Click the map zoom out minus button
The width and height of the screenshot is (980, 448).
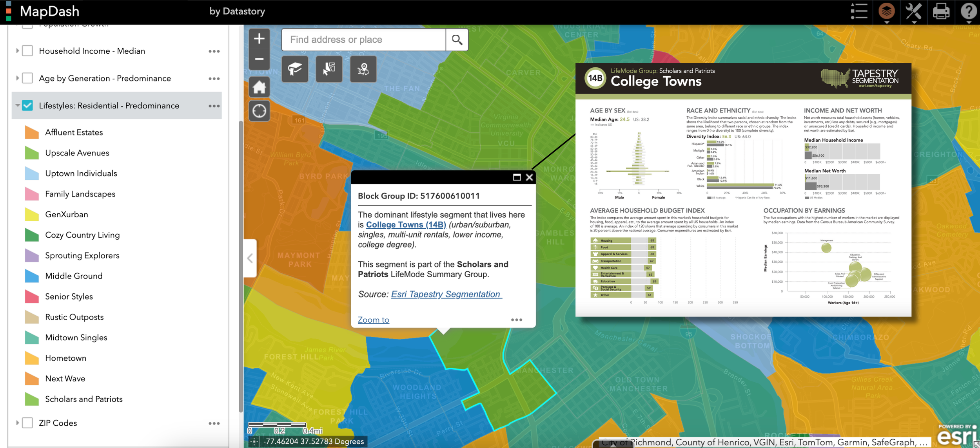pyautogui.click(x=259, y=60)
